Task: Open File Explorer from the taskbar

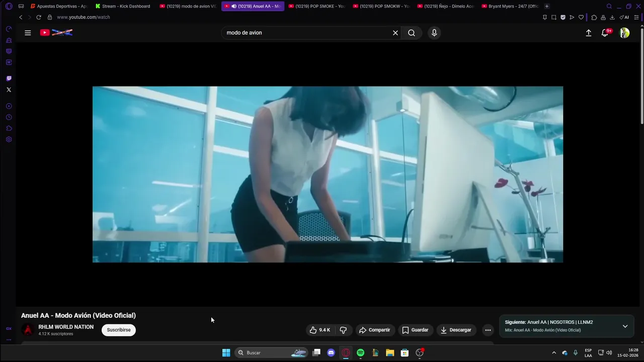Action: click(390, 352)
